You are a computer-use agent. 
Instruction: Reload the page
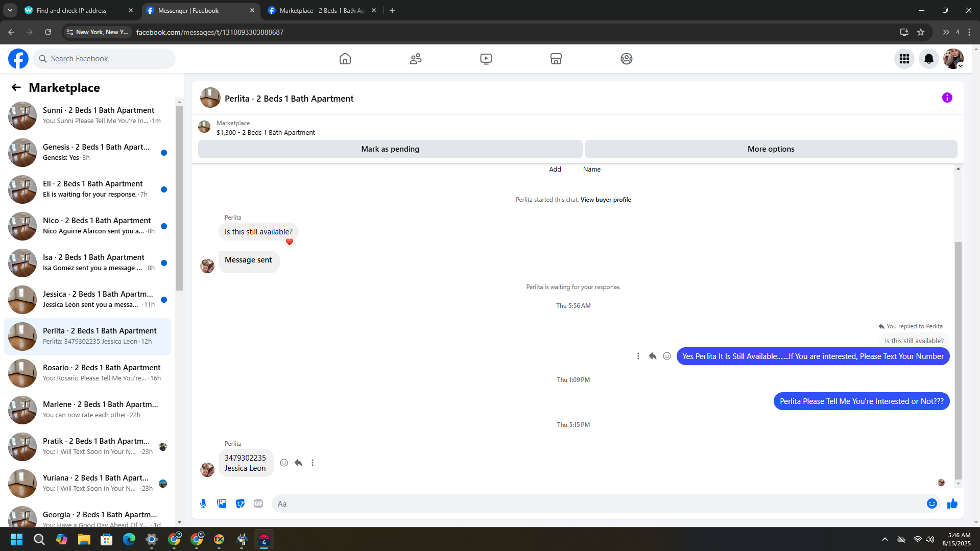48,32
